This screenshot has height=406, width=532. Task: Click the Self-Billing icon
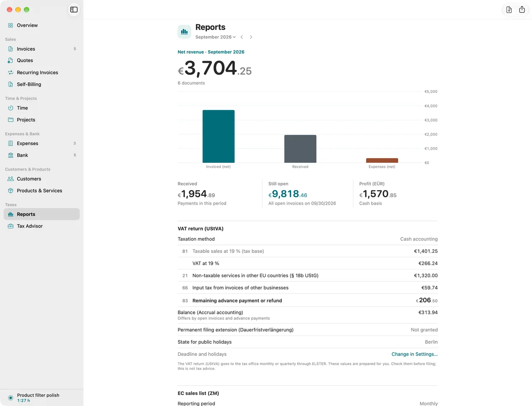point(11,84)
